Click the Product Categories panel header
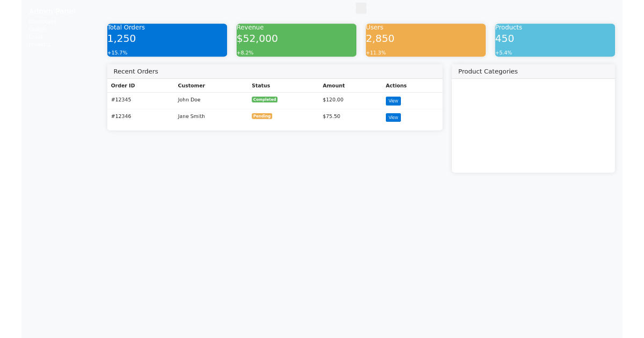Viewport: 644px width, 338px height. tap(488, 71)
